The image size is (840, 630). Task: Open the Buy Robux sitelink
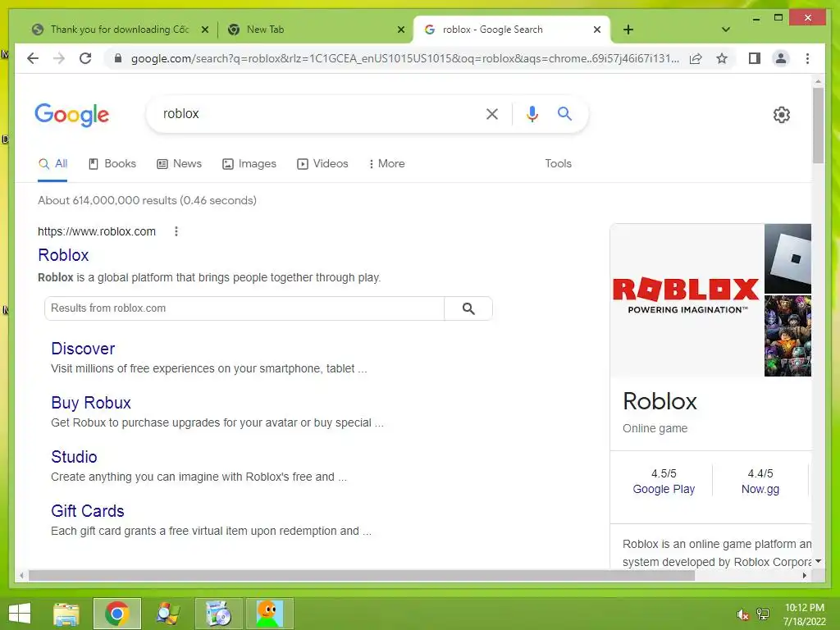(x=91, y=403)
